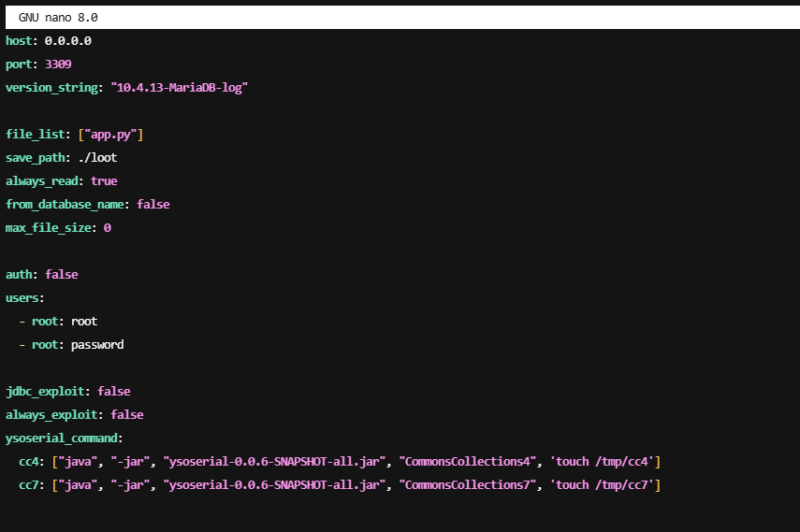Click the "app.py" entry in file_list
Screen dimensions: 800x532
click(110, 135)
